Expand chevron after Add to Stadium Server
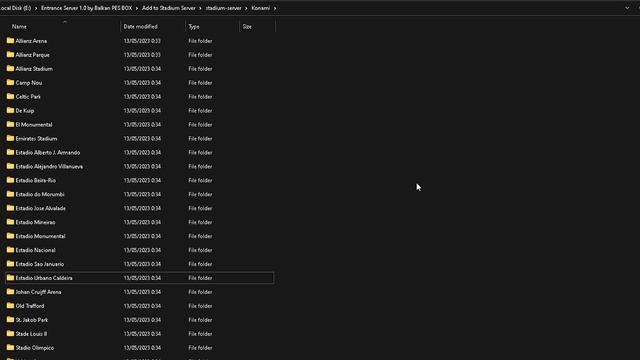The image size is (640, 360). (x=200, y=8)
